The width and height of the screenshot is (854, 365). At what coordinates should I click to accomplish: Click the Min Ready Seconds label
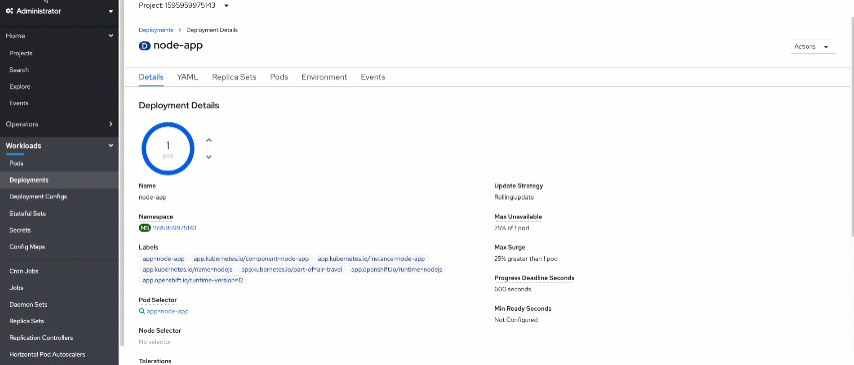tap(523, 308)
